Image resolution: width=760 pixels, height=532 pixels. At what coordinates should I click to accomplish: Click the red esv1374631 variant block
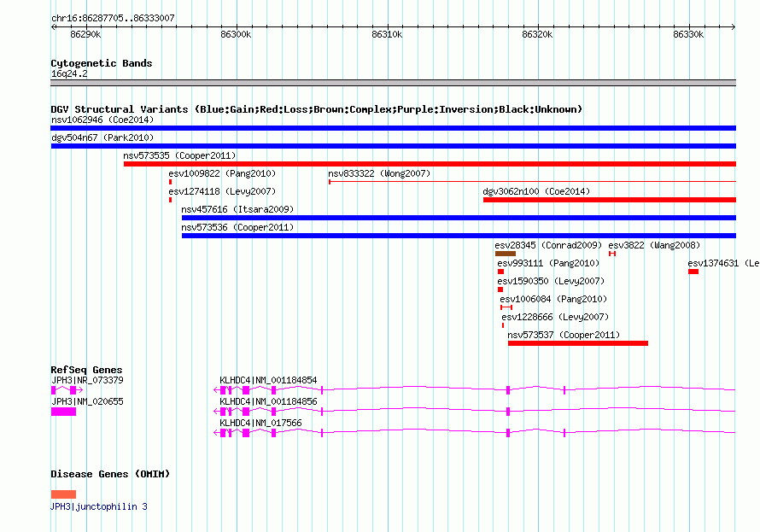tap(693, 272)
